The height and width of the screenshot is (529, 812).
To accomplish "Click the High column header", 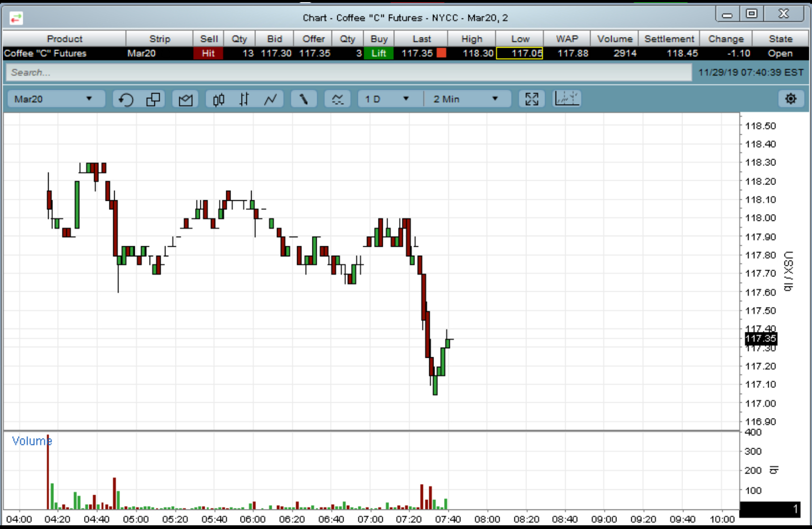I will [472, 39].
